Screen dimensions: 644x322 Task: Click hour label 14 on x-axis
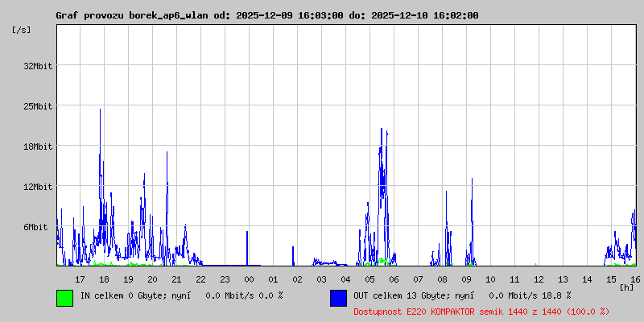pos(588,279)
